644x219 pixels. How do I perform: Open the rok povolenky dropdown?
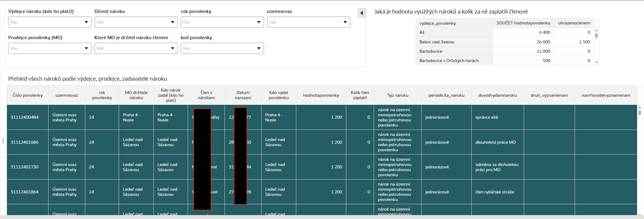click(x=222, y=22)
